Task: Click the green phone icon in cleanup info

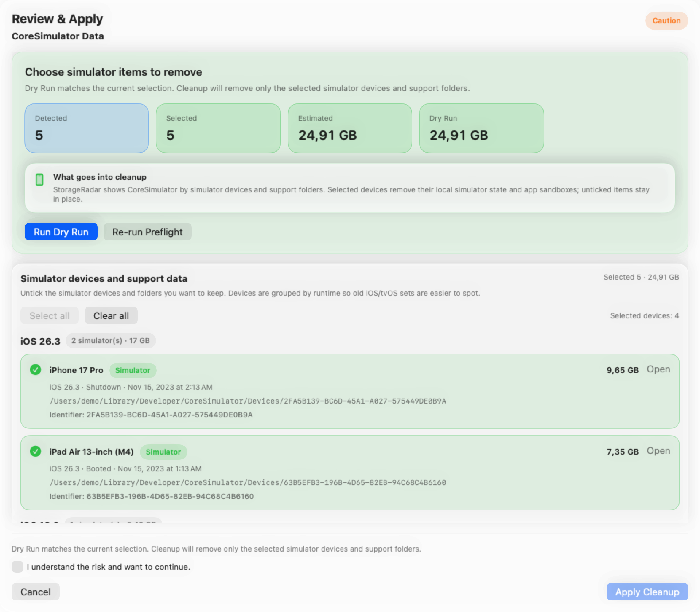Action: (x=39, y=180)
